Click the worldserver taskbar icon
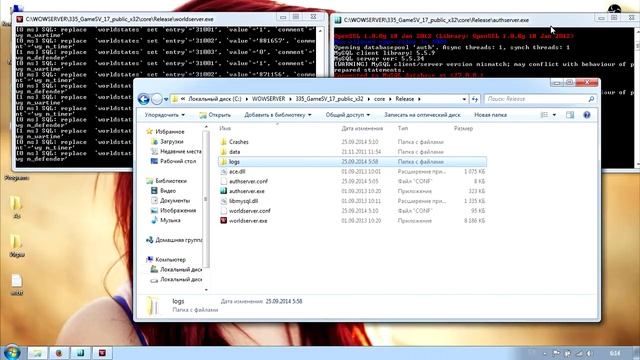Viewport: 640px width, 360px height. point(102,353)
